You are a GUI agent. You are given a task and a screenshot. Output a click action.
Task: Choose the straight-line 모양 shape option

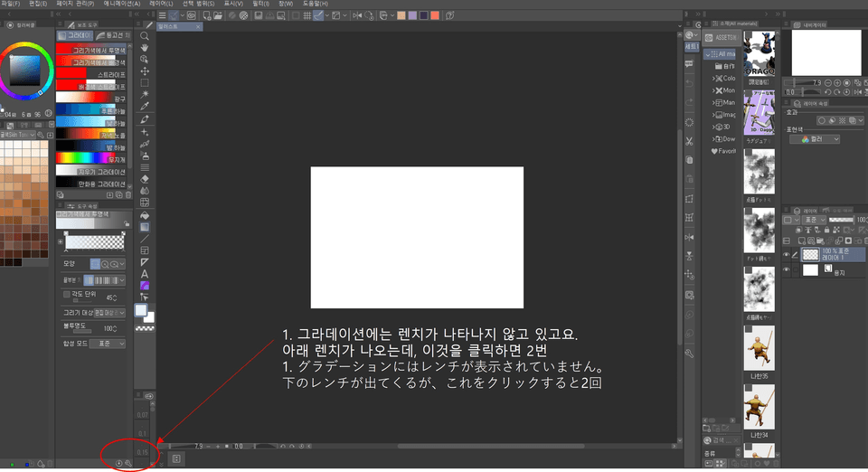[x=95, y=265]
